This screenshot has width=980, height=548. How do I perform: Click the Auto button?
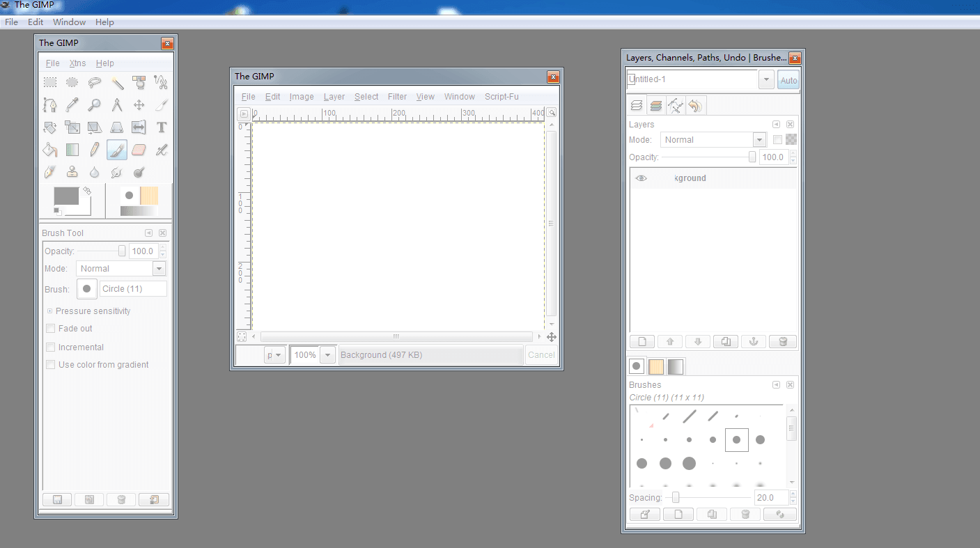coord(788,80)
